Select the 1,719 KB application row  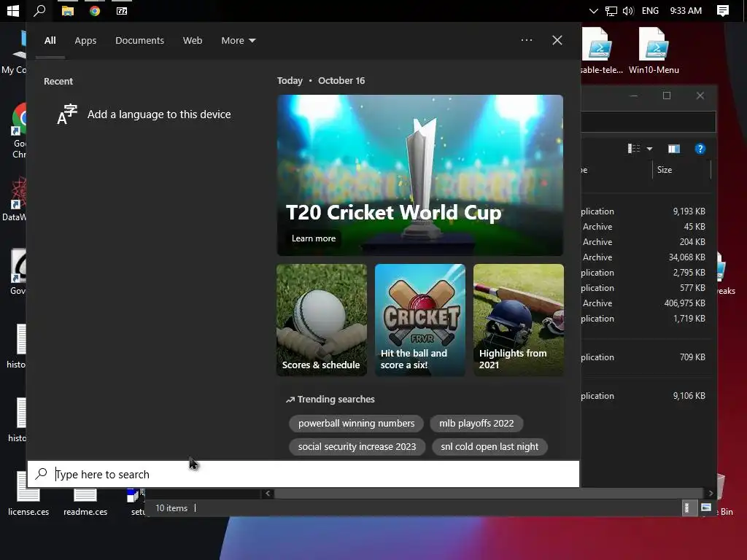645,319
